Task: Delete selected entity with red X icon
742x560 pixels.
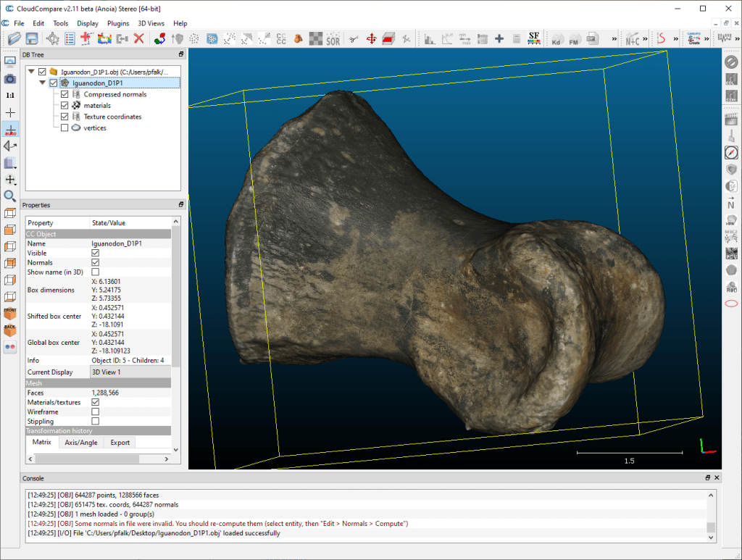Action: pos(139,38)
